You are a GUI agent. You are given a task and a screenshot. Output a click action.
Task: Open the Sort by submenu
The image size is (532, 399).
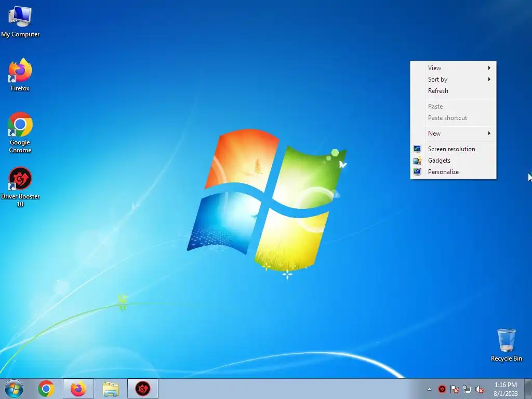pyautogui.click(x=453, y=79)
